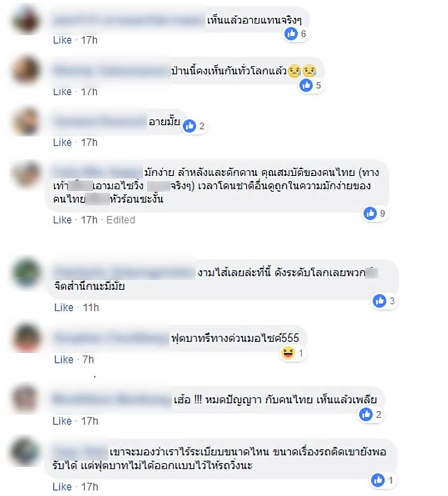The image size is (448, 496).
Task: Open the 'Edited' history label
Action: pos(121,220)
